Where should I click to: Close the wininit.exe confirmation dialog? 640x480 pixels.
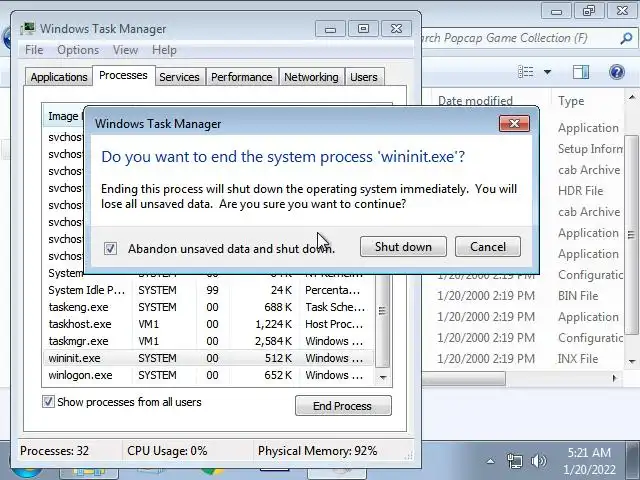pyautogui.click(x=514, y=123)
